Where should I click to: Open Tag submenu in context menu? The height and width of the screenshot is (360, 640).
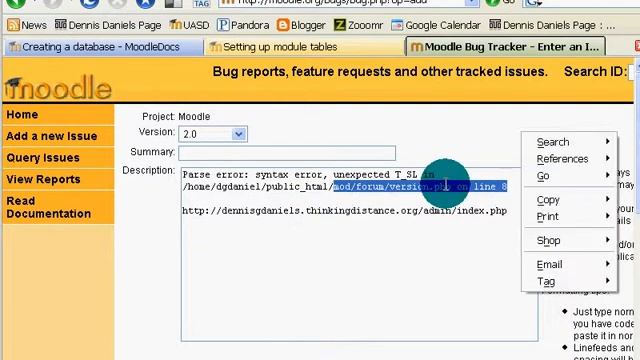point(569,281)
